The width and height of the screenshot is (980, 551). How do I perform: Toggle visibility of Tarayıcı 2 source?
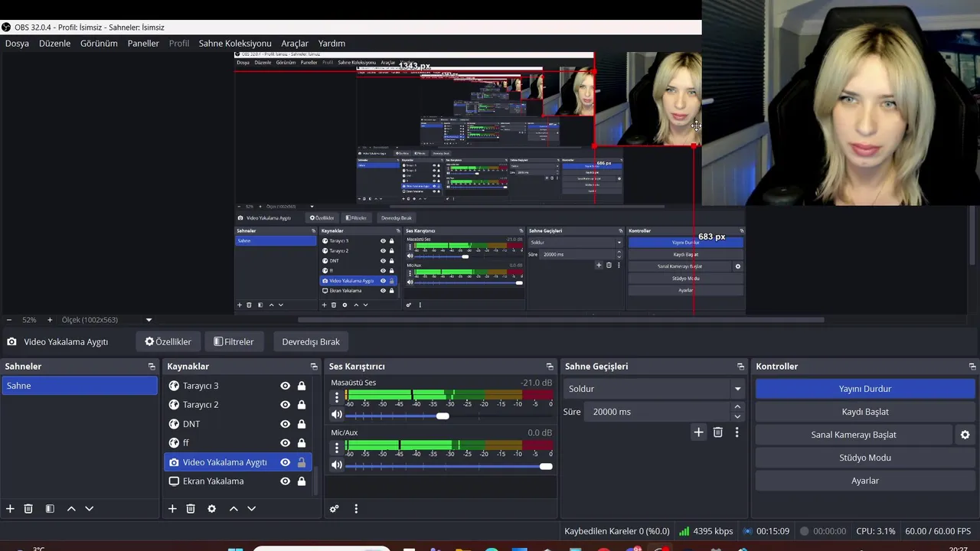tap(285, 405)
